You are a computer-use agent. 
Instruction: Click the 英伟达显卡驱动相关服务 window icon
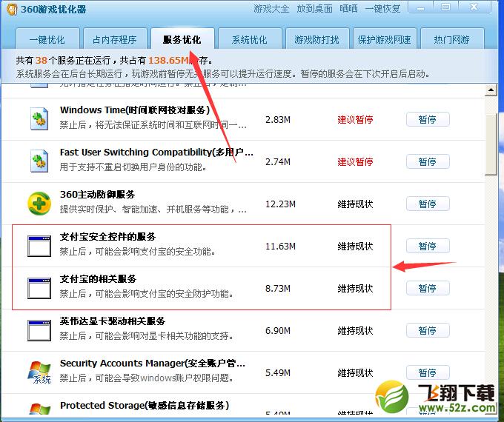[39, 330]
